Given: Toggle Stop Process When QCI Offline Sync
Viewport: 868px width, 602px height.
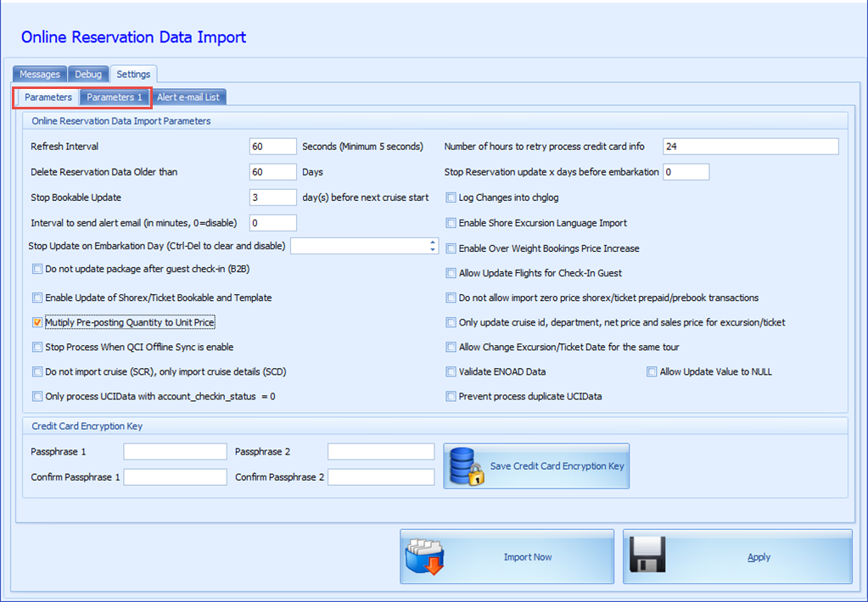Looking at the screenshot, I should point(37,347).
